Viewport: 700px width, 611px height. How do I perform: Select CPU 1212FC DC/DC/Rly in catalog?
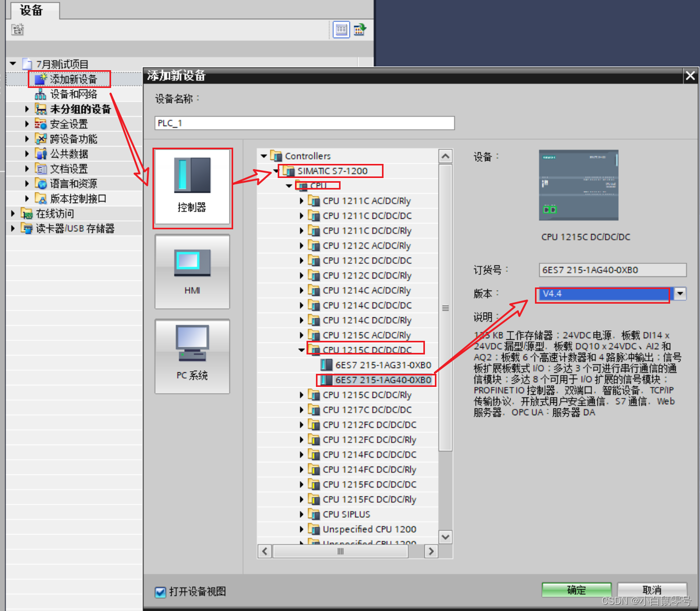pos(370,440)
